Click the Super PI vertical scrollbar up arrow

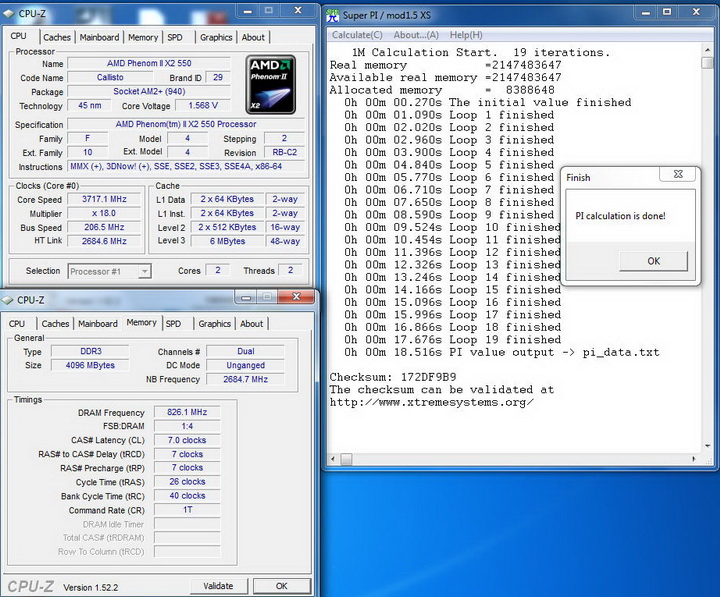(707, 50)
